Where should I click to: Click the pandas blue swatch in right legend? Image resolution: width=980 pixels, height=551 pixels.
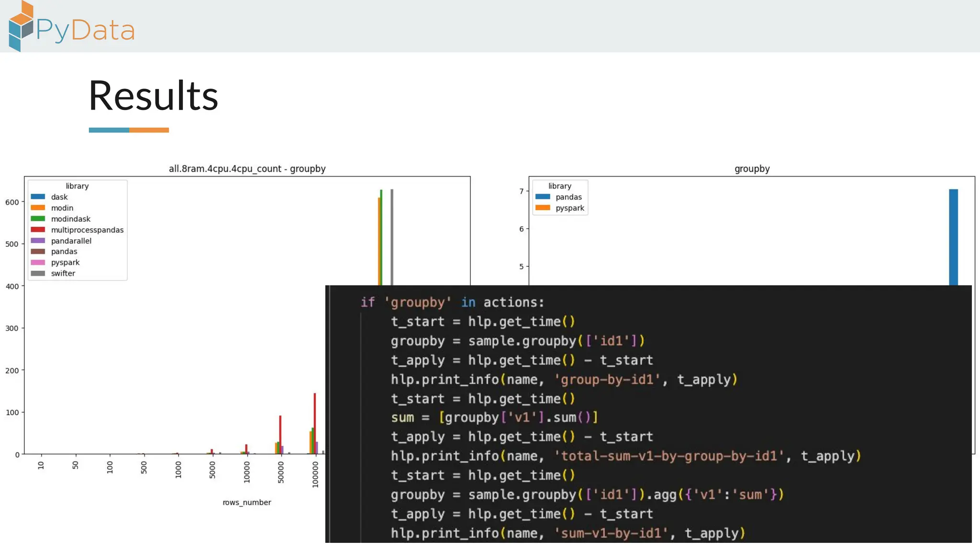[543, 197]
